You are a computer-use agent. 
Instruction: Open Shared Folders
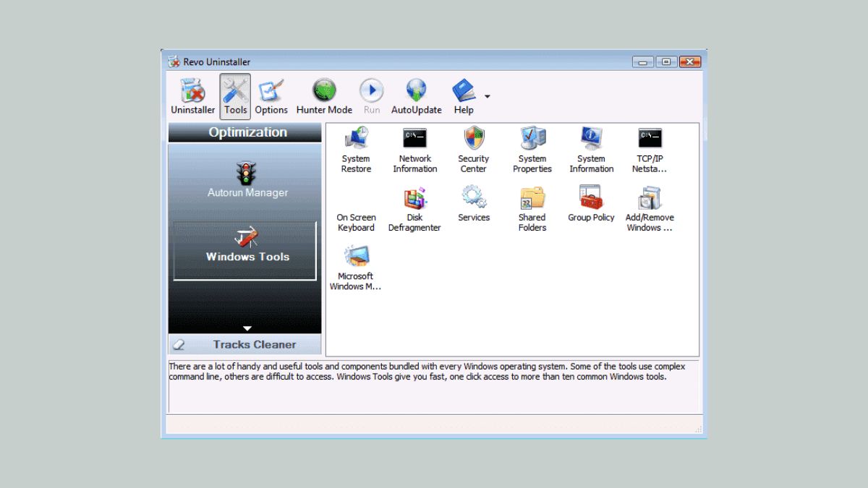[532, 210]
